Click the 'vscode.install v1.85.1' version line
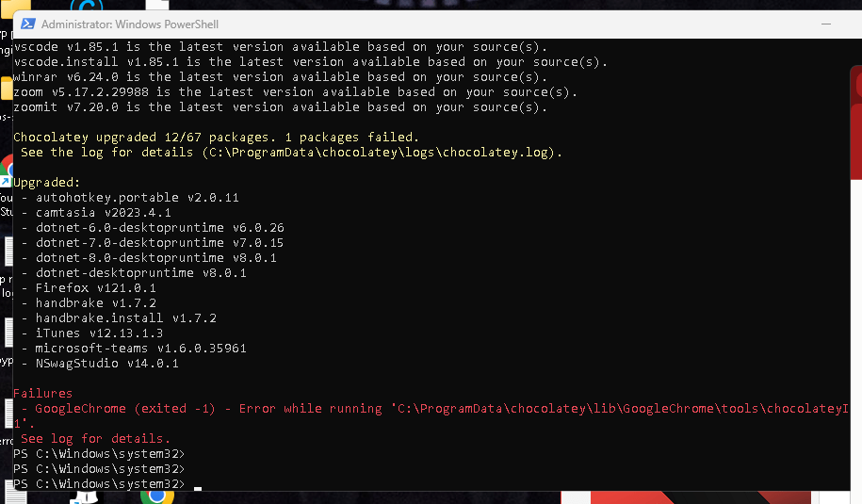Image resolution: width=862 pixels, height=504 pixels. 311,62
